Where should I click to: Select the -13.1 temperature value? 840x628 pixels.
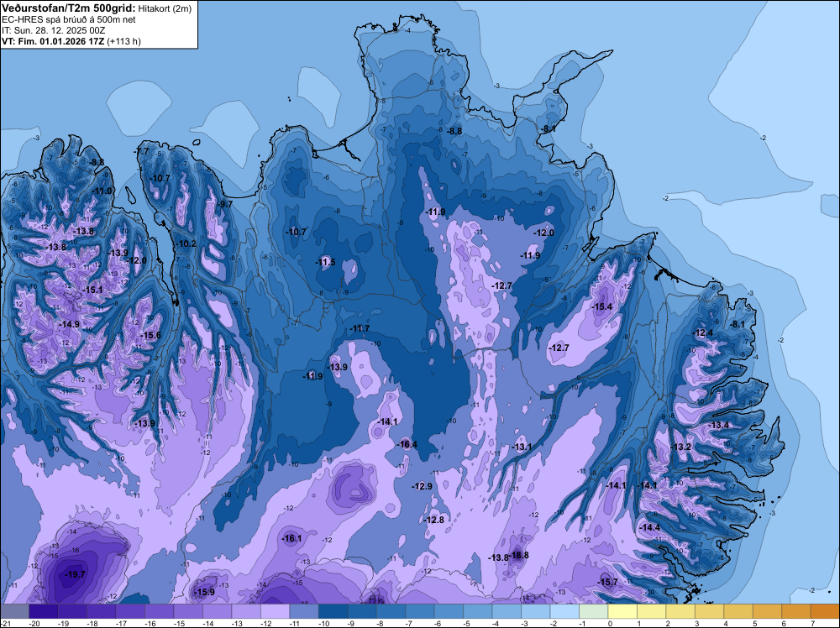click(522, 447)
